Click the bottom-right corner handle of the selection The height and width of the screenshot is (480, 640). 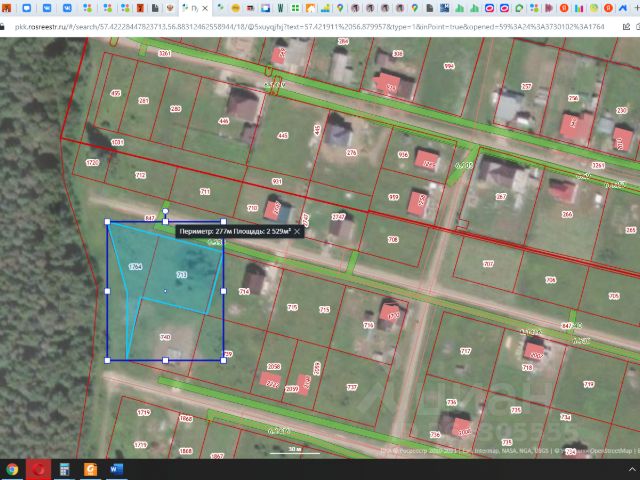tap(222, 360)
